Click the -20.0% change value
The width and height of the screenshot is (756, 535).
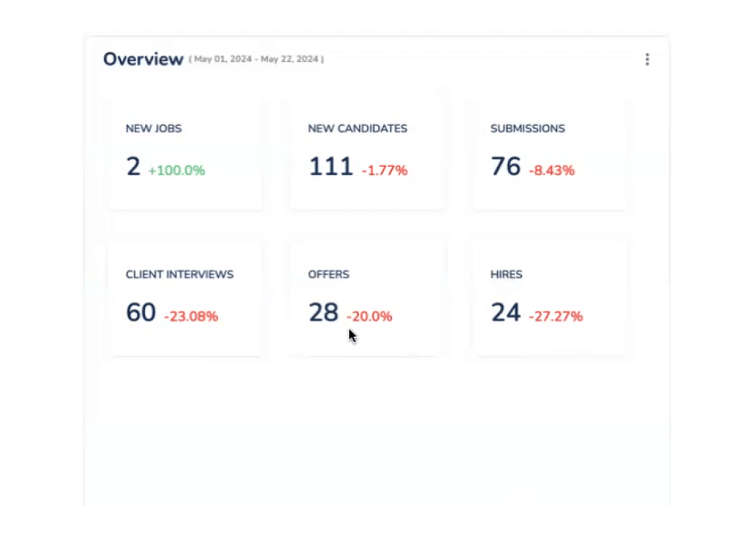(x=369, y=316)
